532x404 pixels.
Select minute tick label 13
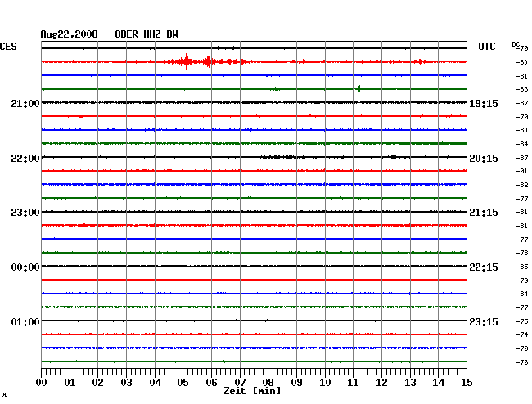410,382
